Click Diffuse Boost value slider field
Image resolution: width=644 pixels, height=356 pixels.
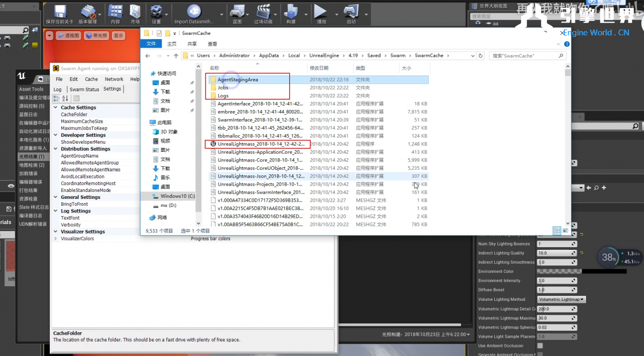(x=557, y=290)
